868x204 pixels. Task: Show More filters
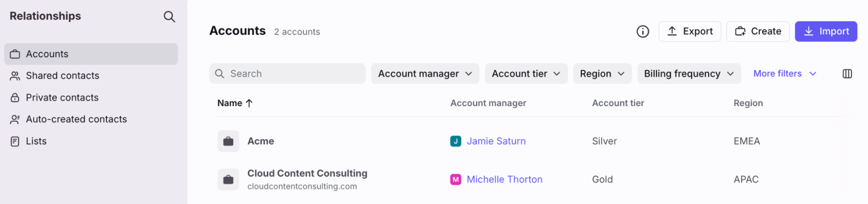(785, 74)
